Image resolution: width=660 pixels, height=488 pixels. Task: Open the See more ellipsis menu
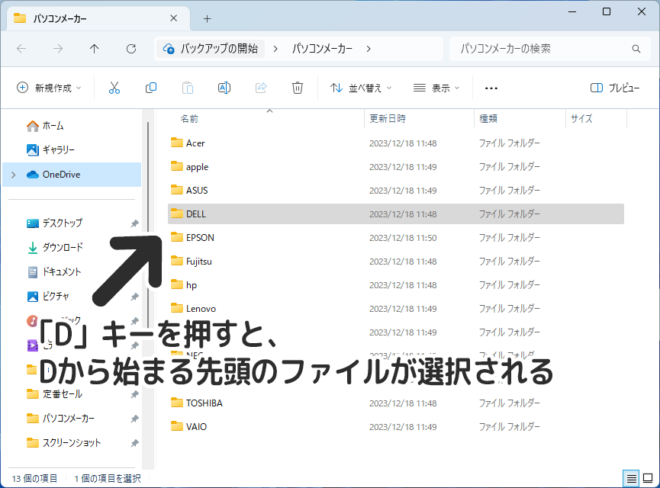(x=491, y=88)
